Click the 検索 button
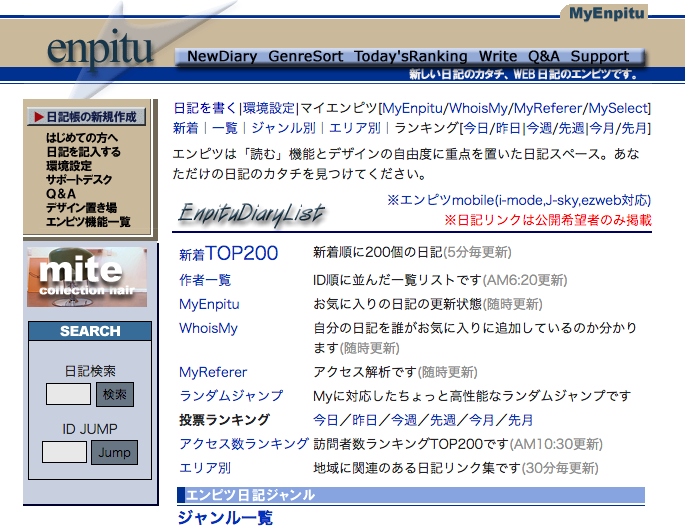Viewport: 685px width, 531px height. 115,394
